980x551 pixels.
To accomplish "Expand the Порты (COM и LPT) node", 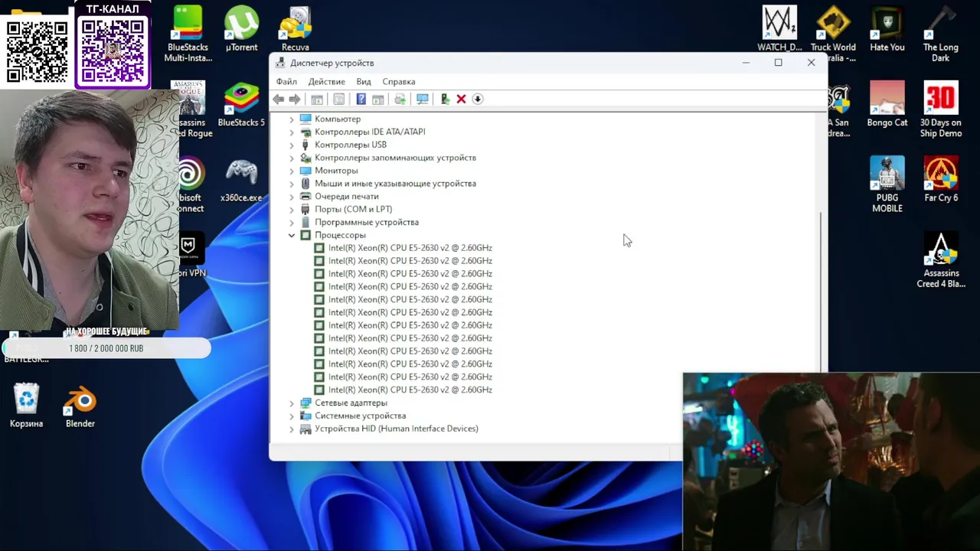I will click(291, 210).
